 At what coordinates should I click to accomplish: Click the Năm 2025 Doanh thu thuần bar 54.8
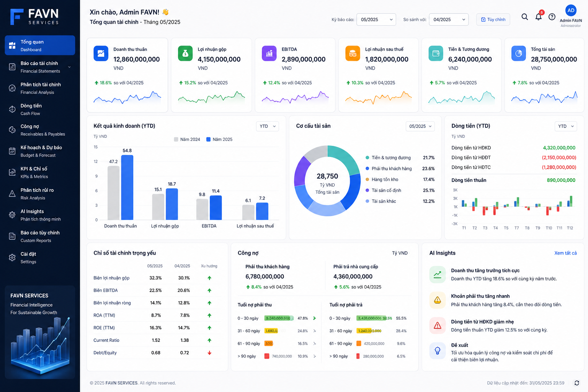(127, 188)
